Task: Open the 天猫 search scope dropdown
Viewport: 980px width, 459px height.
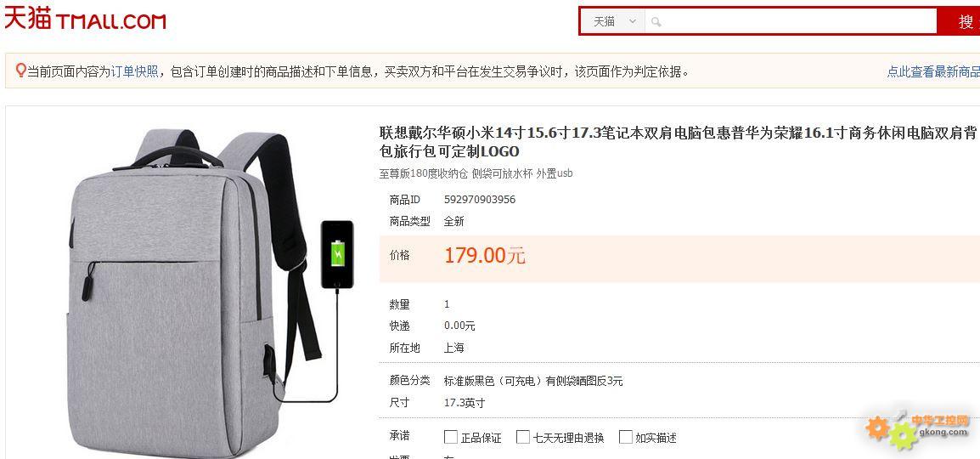Action: coord(614,21)
